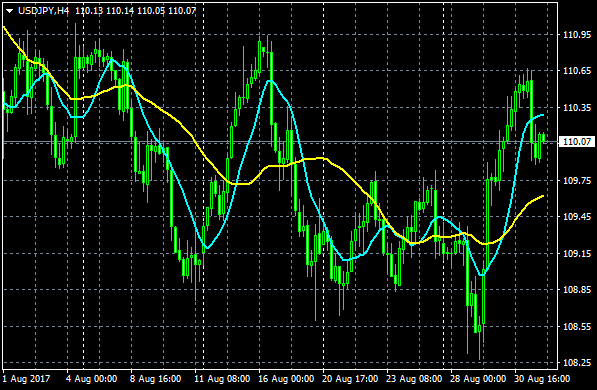Click the 110.35 price axis label
The height and width of the screenshot is (390, 597).
(x=577, y=108)
